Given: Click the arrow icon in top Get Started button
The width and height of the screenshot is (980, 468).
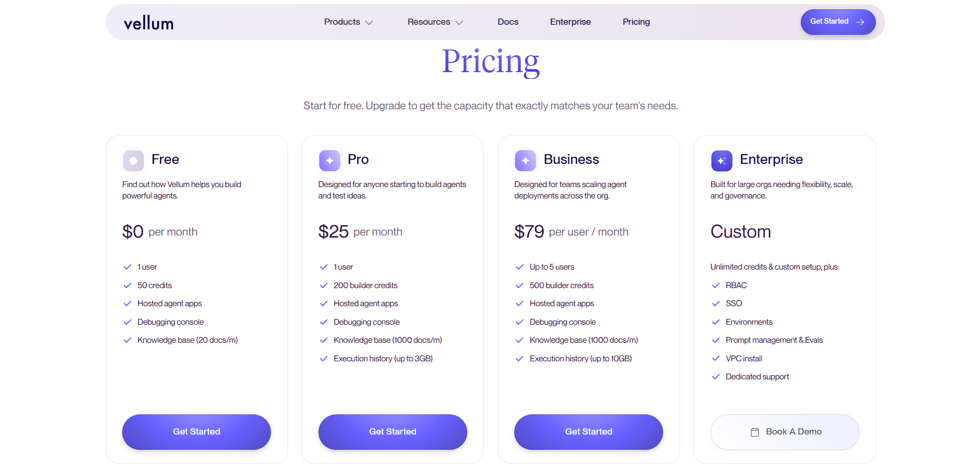Looking at the screenshot, I should click(x=859, y=22).
